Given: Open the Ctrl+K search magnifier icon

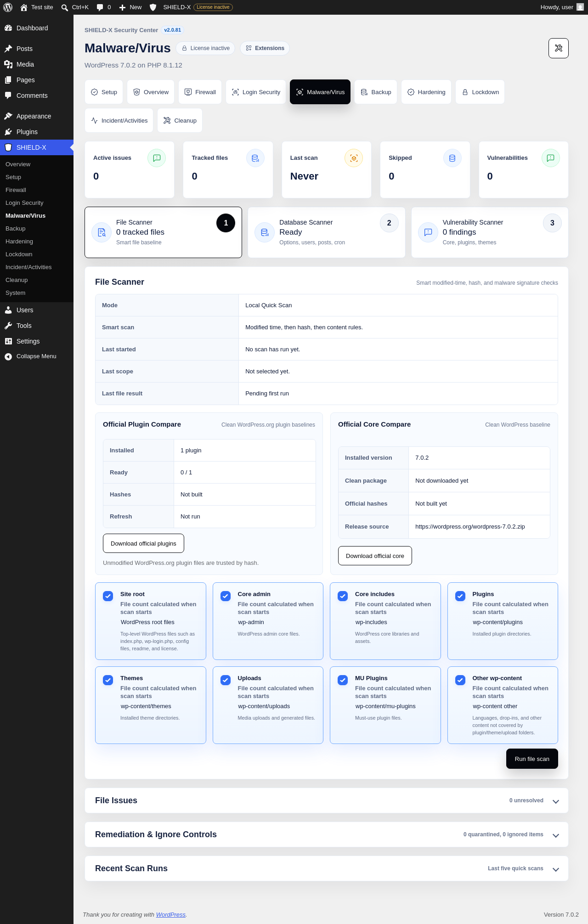Looking at the screenshot, I should 65,7.
